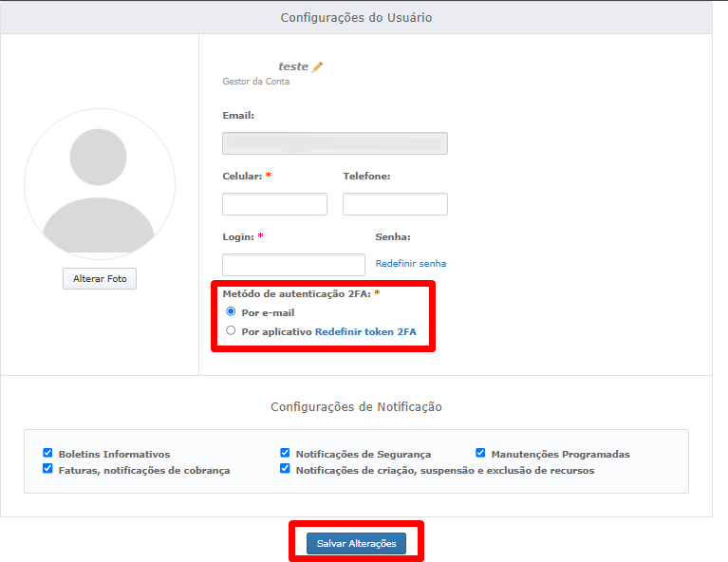Screen dimensions: 728x562
Task: Click the Gestor da Conta role label
Action: 255,82
